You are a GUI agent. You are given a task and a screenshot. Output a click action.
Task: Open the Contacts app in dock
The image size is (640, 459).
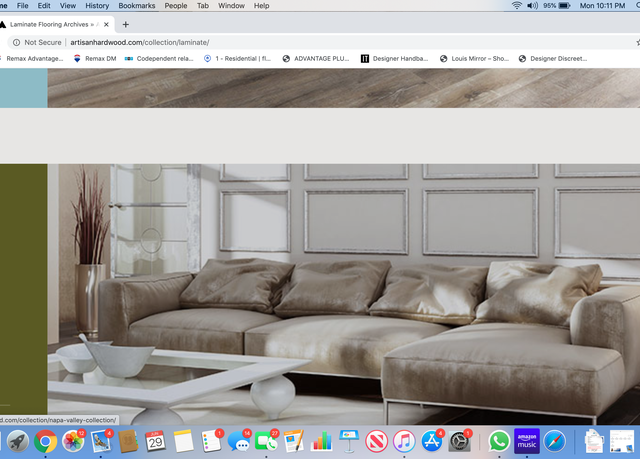[x=128, y=441]
